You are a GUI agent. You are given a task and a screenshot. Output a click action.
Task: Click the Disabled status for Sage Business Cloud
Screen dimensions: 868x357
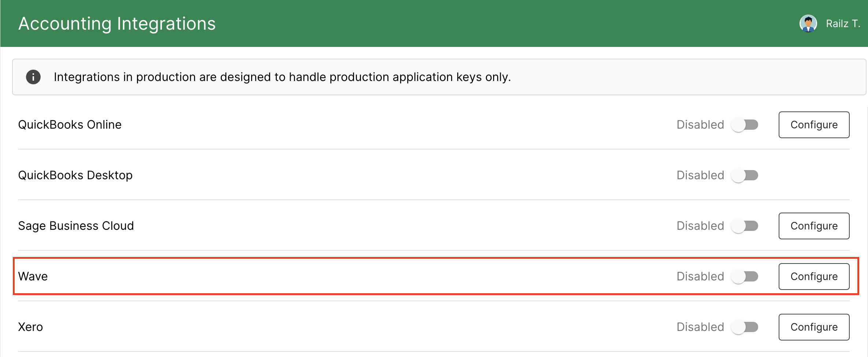point(700,226)
